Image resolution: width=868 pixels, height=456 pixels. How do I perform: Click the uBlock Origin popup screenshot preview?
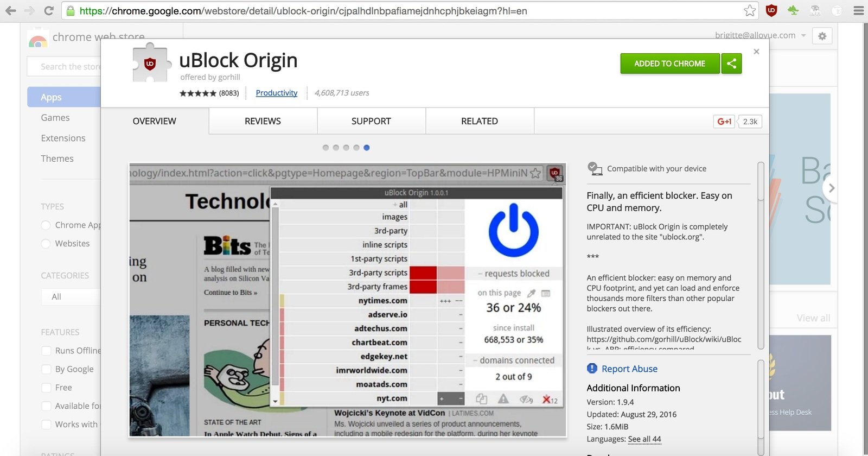(348, 300)
